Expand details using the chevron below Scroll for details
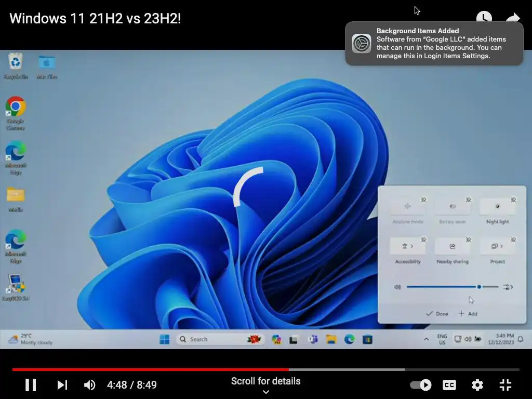 [266, 392]
